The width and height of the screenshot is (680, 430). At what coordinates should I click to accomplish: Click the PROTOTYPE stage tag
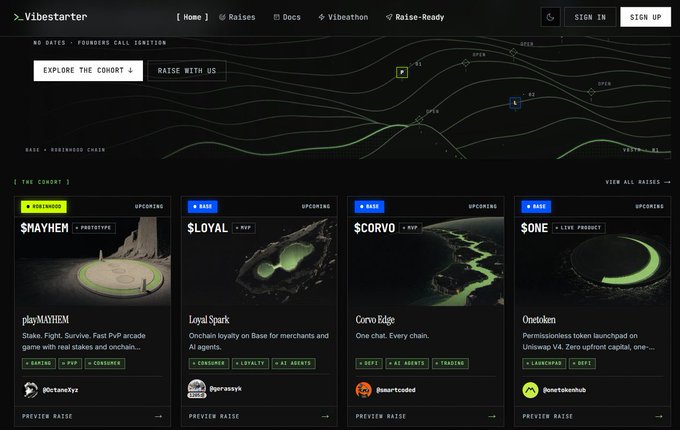(94, 228)
